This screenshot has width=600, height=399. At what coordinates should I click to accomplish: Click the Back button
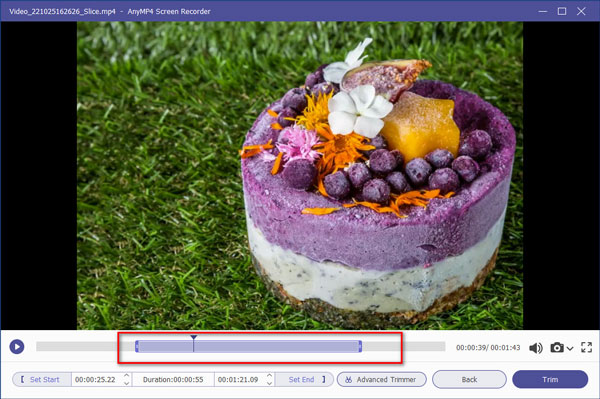(469, 379)
